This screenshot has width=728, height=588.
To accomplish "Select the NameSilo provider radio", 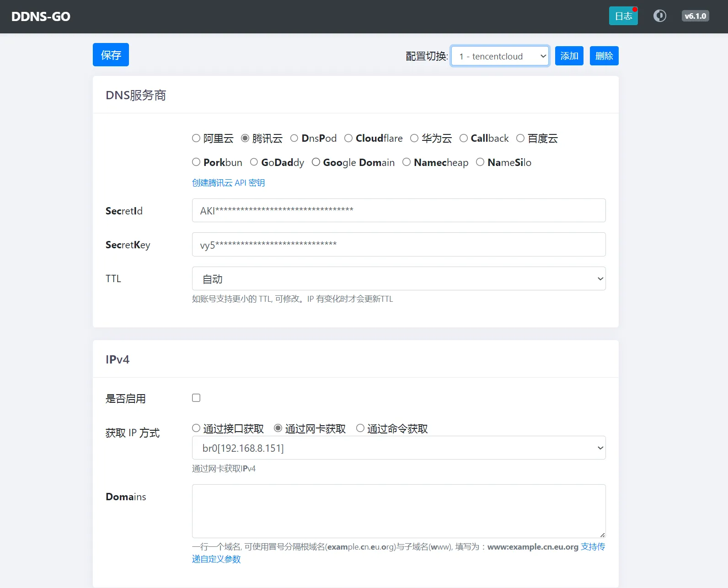I will [x=480, y=162].
